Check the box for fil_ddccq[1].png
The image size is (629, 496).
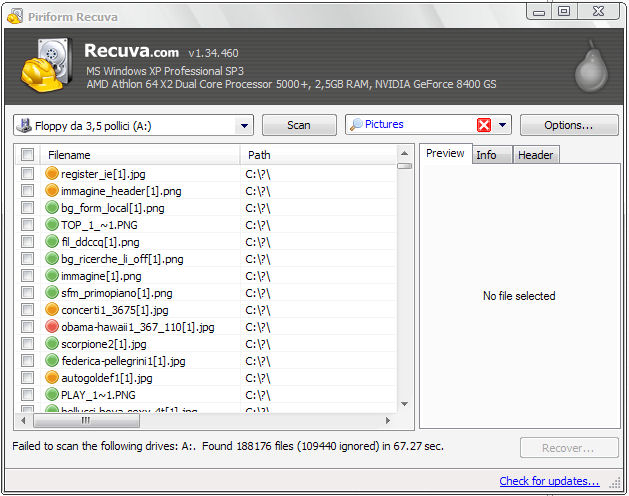click(x=27, y=241)
